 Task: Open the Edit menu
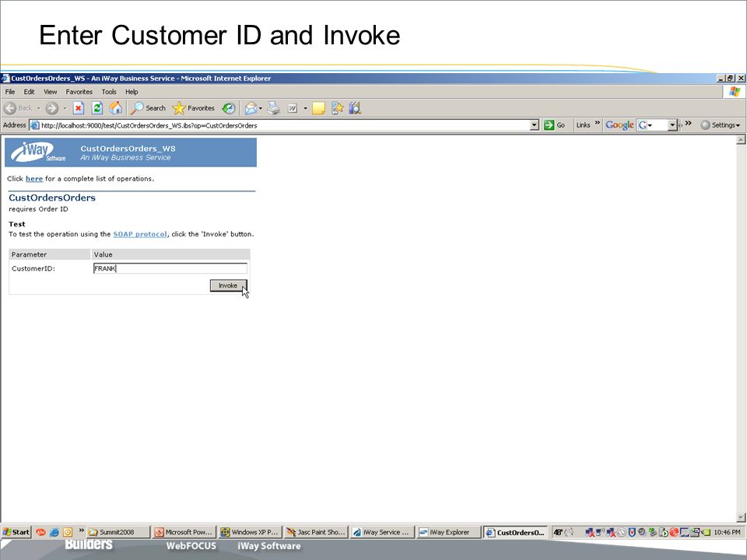coord(29,92)
